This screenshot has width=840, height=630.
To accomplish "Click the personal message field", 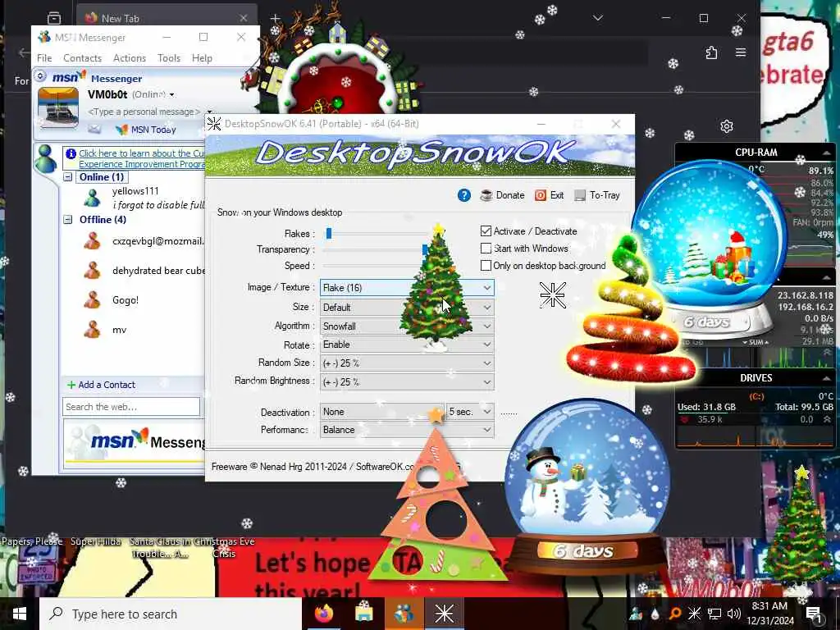I will [x=144, y=112].
